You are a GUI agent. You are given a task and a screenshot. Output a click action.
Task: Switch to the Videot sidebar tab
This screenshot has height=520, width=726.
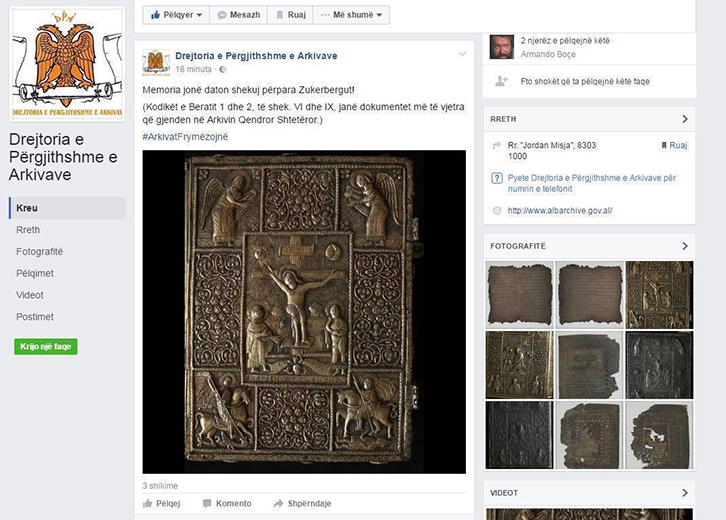pos(30,295)
